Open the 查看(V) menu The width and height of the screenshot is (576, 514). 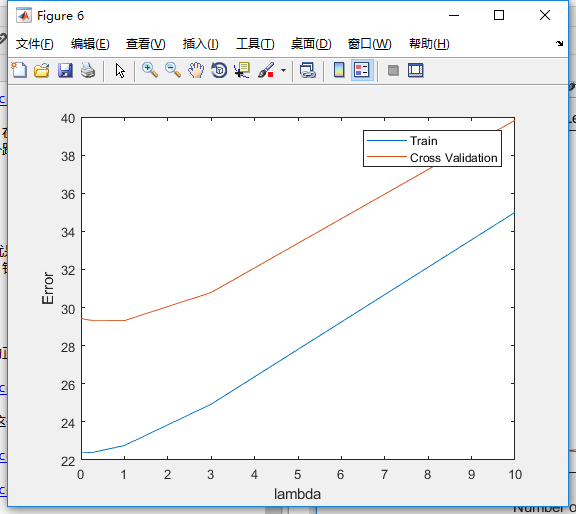[x=145, y=44]
